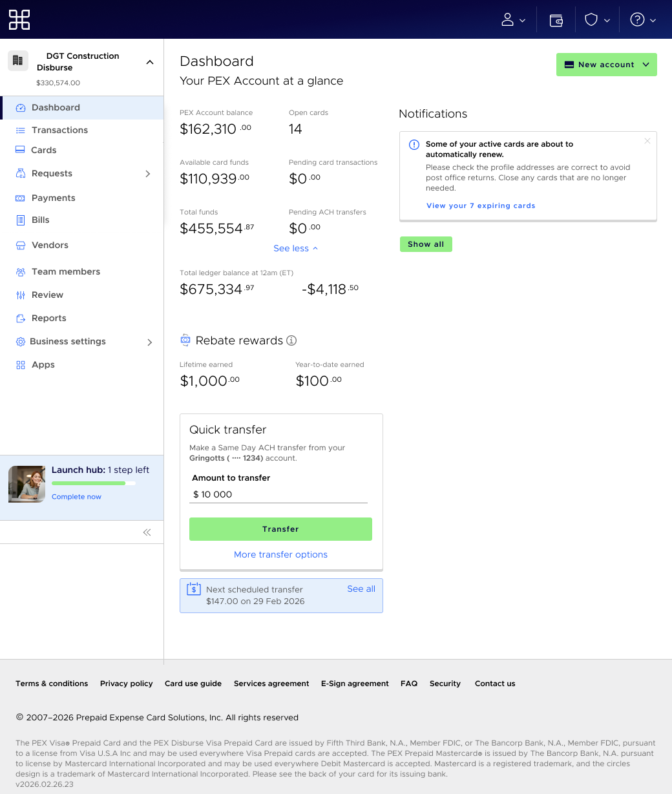Viewport: 672px width, 794px height.
Task: Go to Reports in the sidebar
Action: click(48, 319)
